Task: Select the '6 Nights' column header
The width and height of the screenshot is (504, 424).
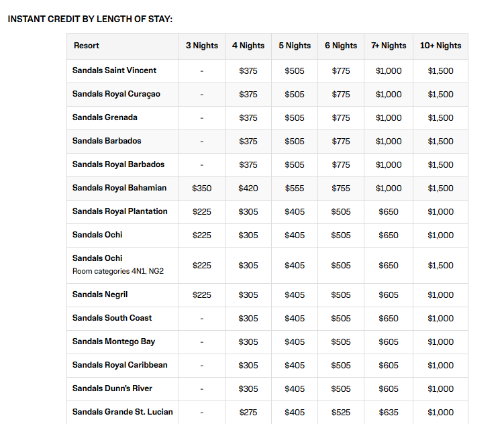Action: 341,46
